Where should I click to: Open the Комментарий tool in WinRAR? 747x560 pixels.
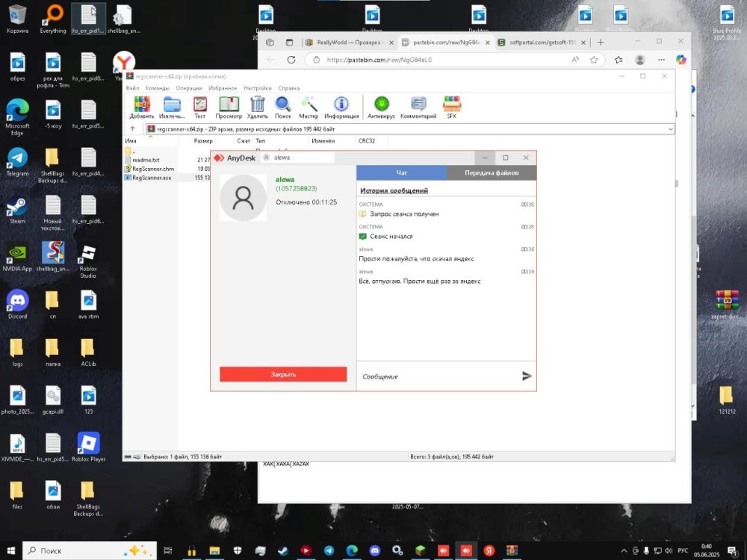418,107
